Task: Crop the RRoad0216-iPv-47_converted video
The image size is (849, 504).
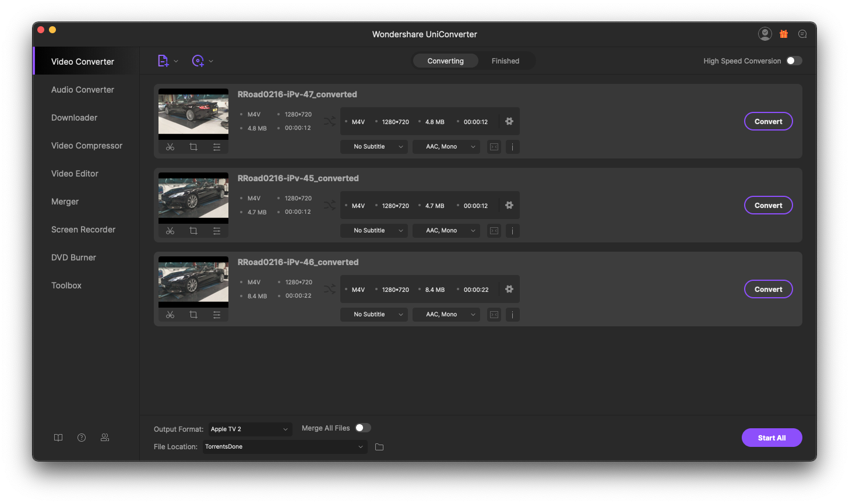Action: click(x=193, y=147)
